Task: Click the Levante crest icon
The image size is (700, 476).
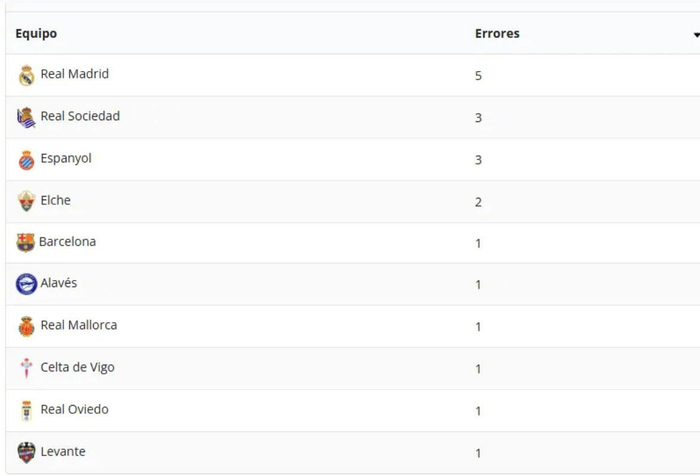Action: click(27, 452)
